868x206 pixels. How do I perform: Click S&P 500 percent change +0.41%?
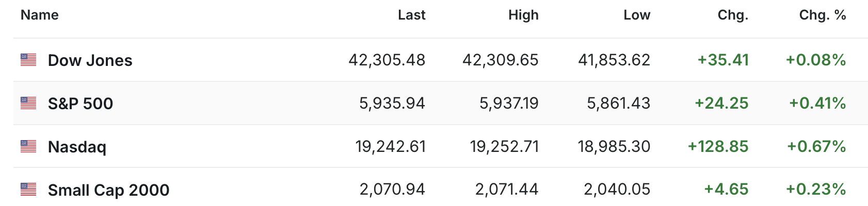click(x=817, y=104)
